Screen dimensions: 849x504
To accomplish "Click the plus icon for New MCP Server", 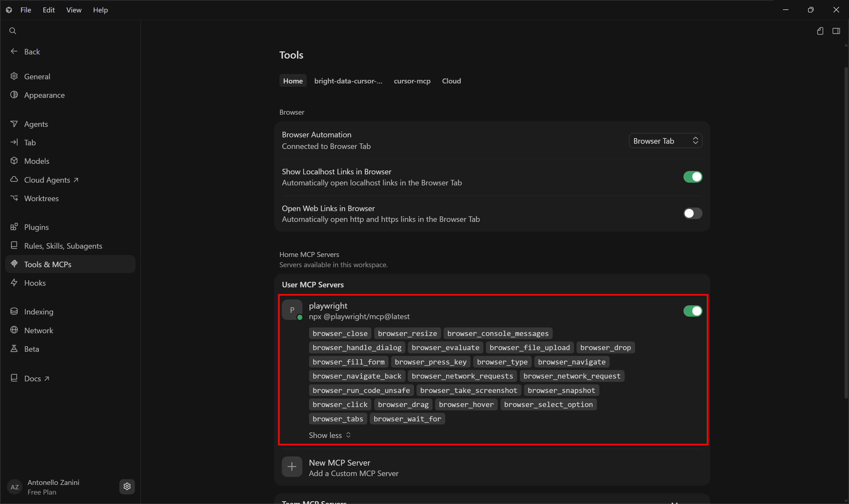I will (x=292, y=467).
